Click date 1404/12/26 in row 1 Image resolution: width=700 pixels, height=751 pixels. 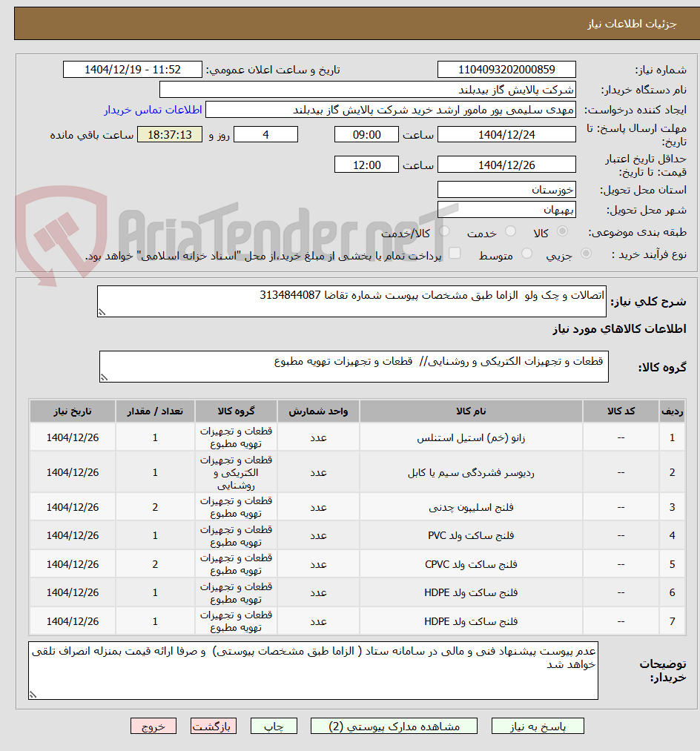click(73, 437)
